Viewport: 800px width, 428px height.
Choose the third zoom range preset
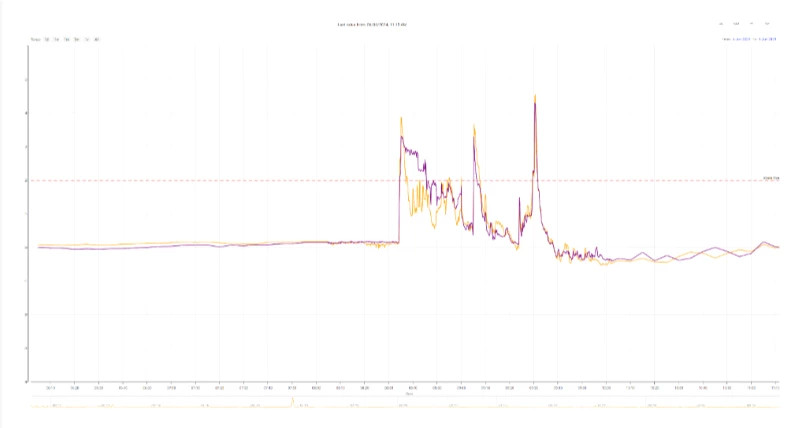(x=66, y=40)
